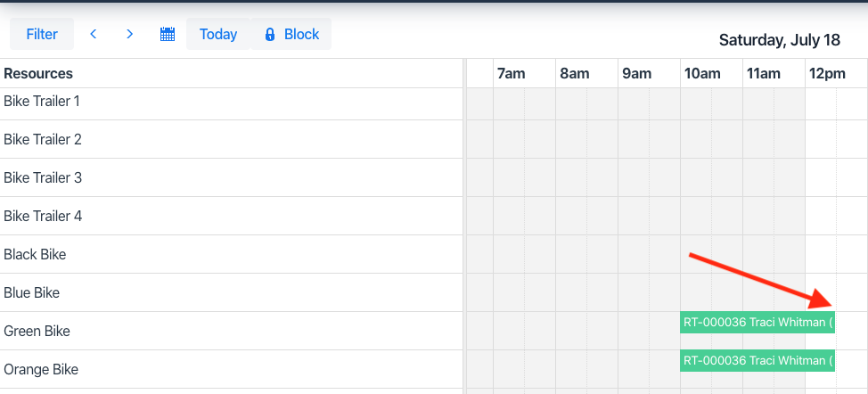Select Green Bike resource label
This screenshot has height=394, width=868.
tap(37, 332)
